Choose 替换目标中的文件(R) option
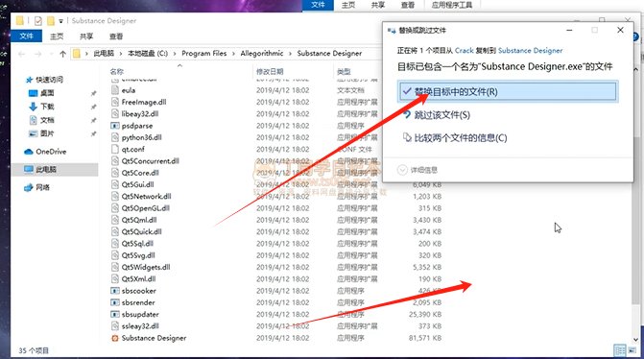This screenshot has height=359, width=644. [x=508, y=91]
